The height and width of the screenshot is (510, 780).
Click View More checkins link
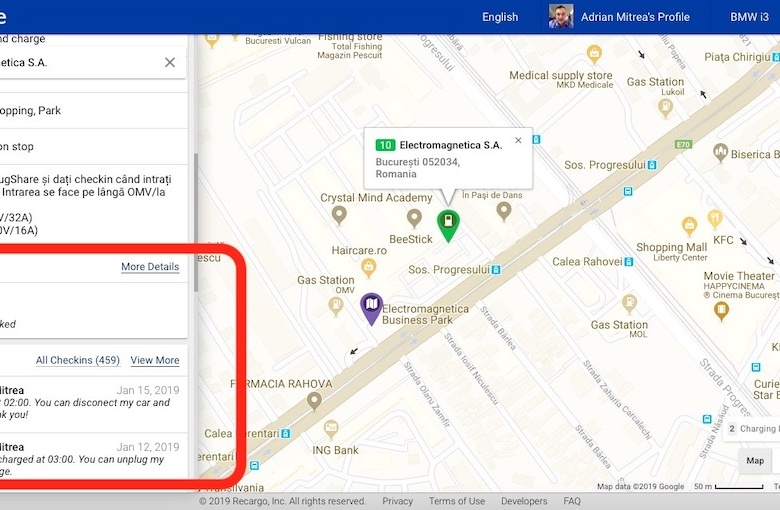[155, 360]
